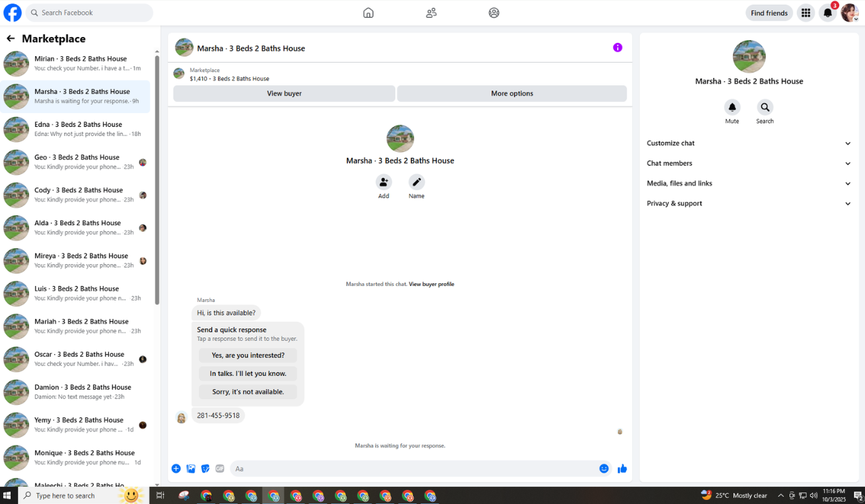Expand the Privacy & support section
The image size is (865, 504).
tap(749, 203)
